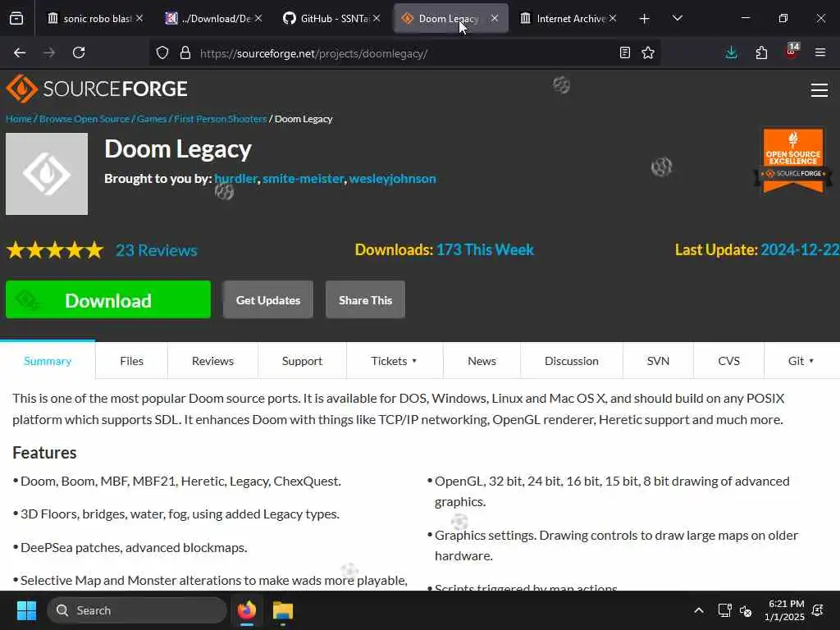Select the Support tab

tap(302, 361)
